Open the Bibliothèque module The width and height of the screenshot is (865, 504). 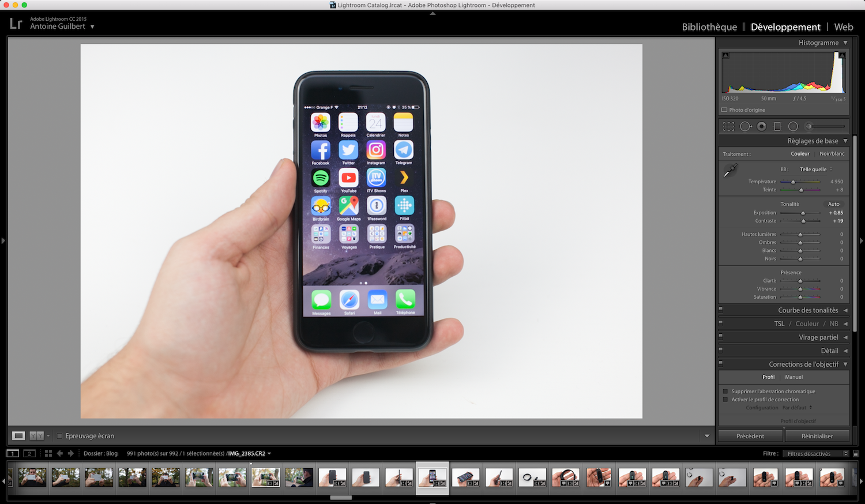click(x=709, y=27)
